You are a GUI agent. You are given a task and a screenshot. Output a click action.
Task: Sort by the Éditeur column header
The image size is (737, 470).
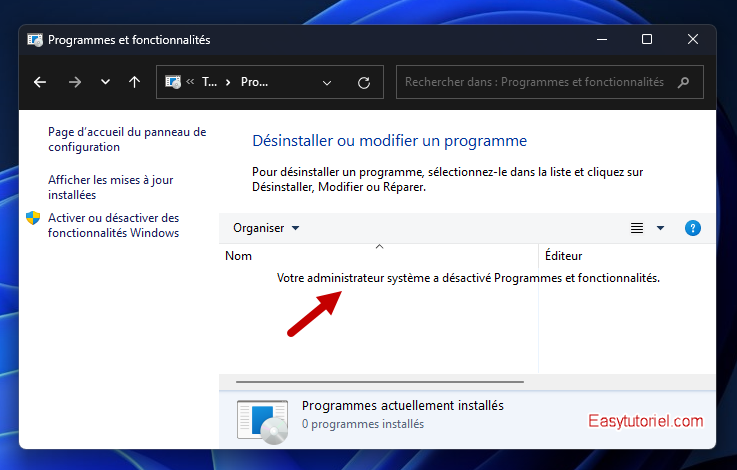point(627,256)
